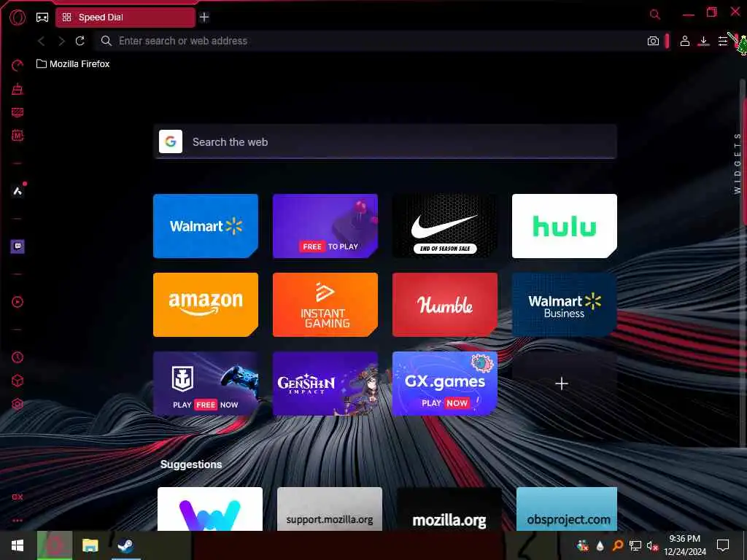
Task: Open Aria AI assistant in sidebar
Action: 18,191
